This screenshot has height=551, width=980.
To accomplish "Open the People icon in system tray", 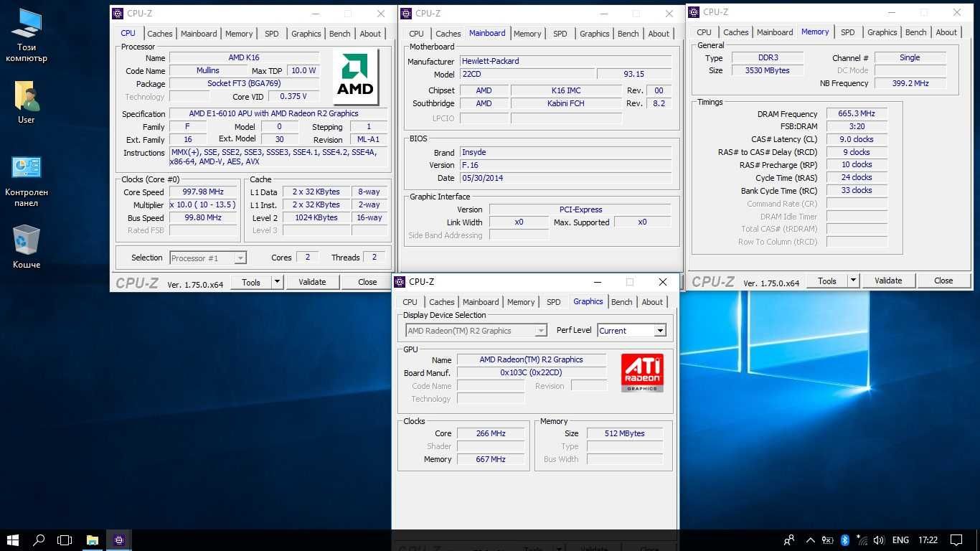I will [789, 540].
